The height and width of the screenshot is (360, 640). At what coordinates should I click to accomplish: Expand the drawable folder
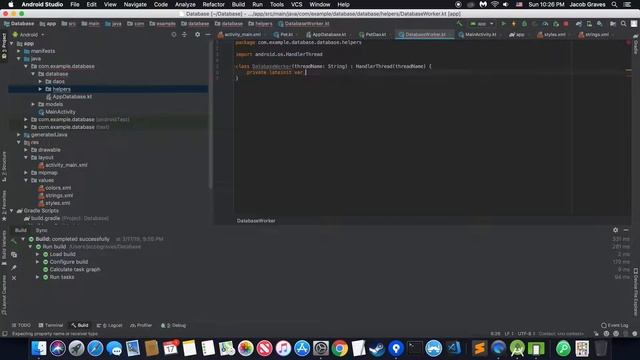(x=26, y=150)
